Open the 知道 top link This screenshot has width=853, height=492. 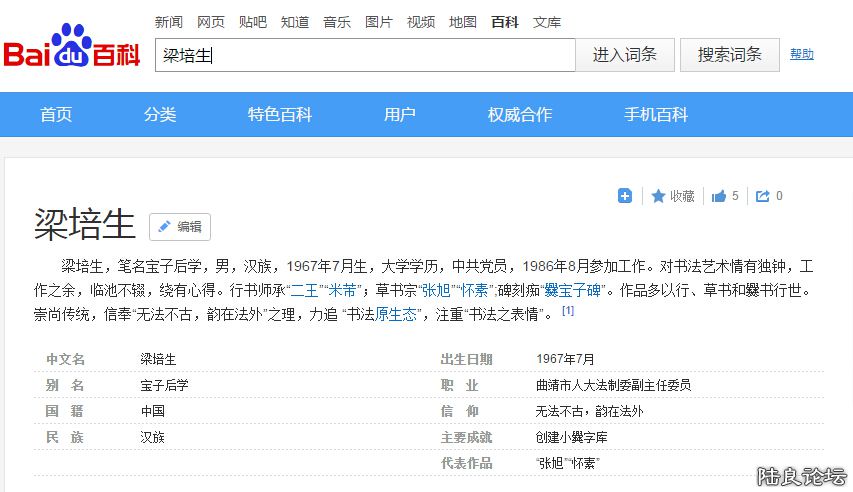click(295, 22)
